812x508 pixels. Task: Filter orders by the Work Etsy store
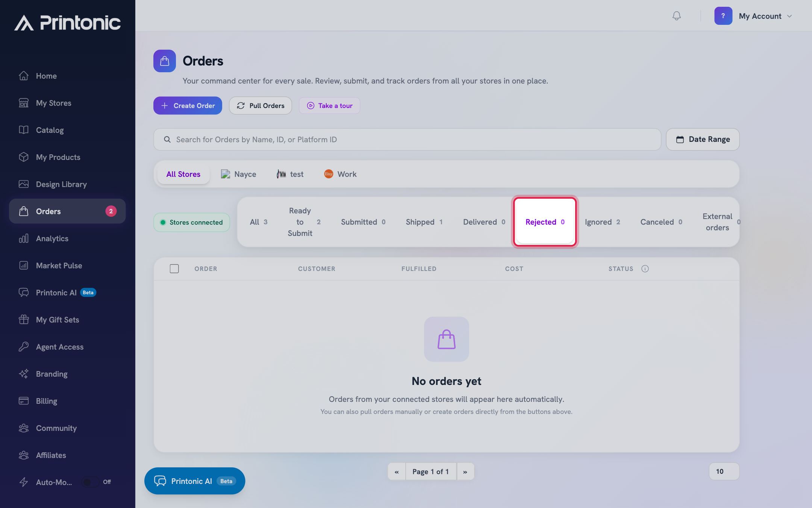coord(340,174)
